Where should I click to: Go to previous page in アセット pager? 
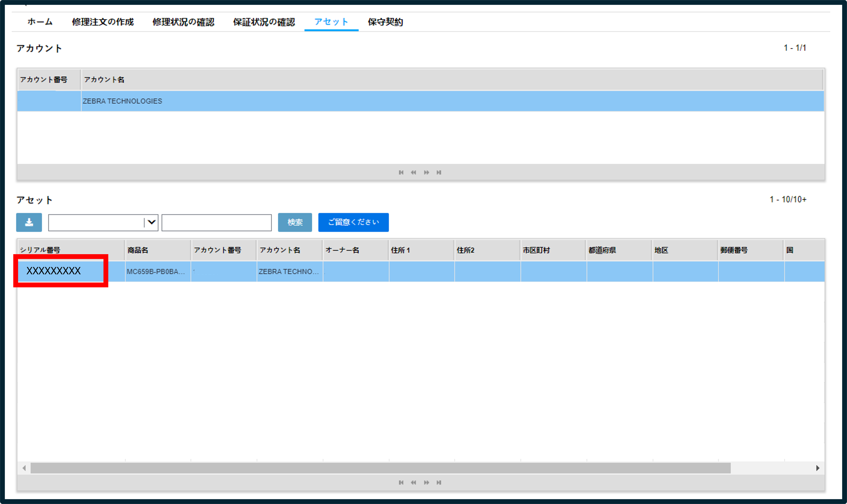[413, 482]
